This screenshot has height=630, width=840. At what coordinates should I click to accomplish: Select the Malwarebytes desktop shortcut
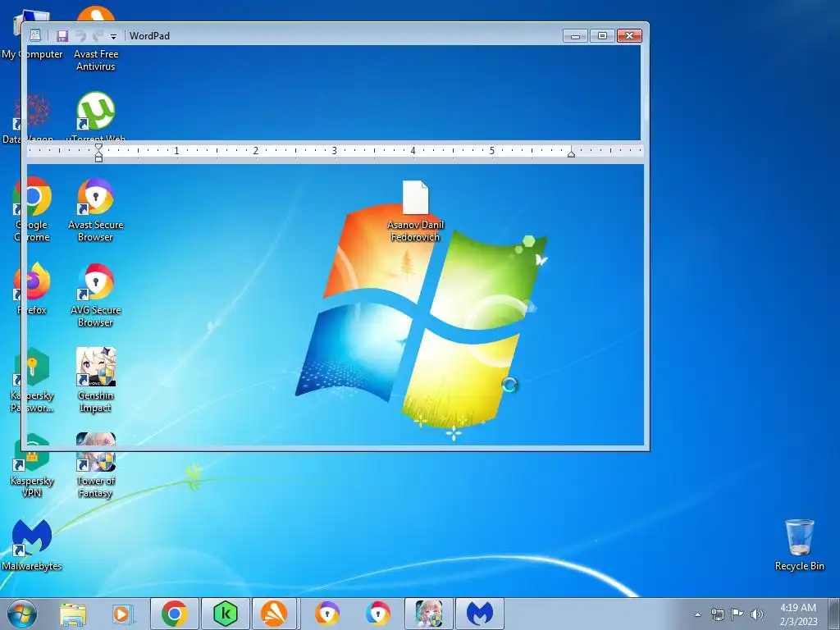pyautogui.click(x=32, y=545)
